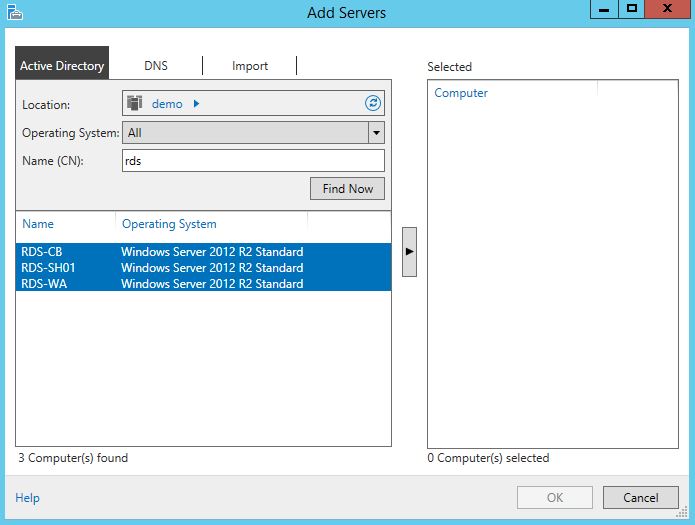Click the Cancel button
Viewport: 695px width, 525px height.
[x=640, y=497]
